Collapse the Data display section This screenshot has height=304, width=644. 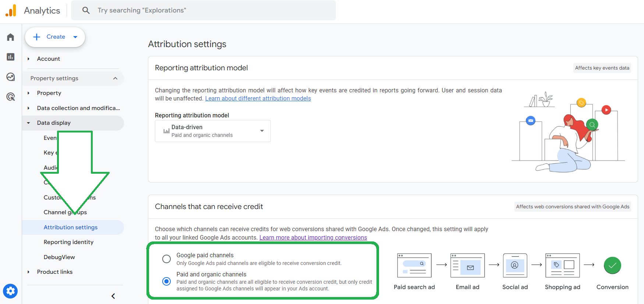click(x=28, y=123)
